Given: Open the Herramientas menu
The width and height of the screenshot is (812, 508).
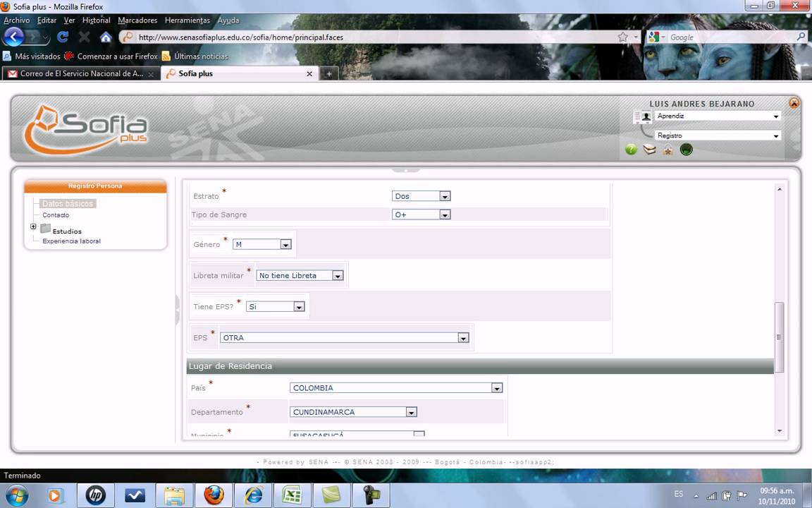Looking at the screenshot, I should 187,20.
